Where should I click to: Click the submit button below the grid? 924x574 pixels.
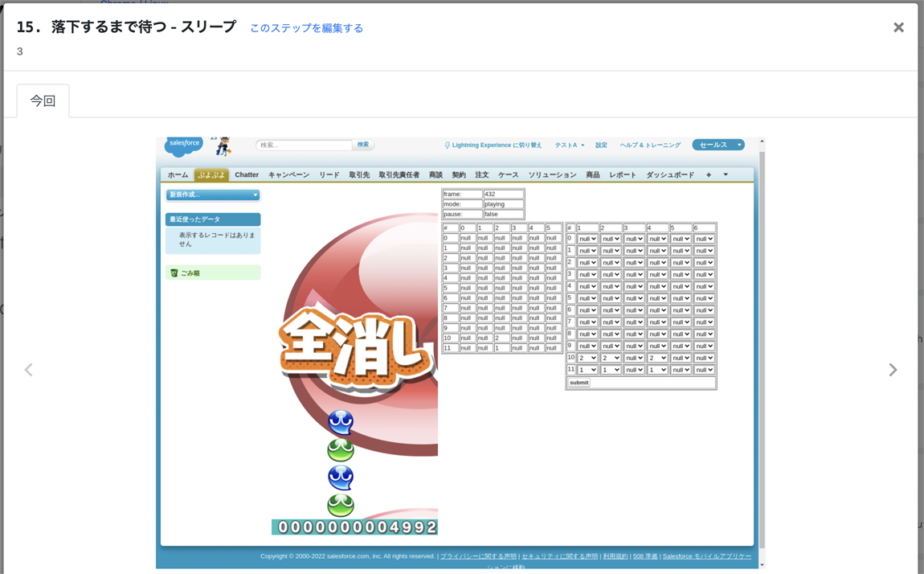tap(579, 383)
